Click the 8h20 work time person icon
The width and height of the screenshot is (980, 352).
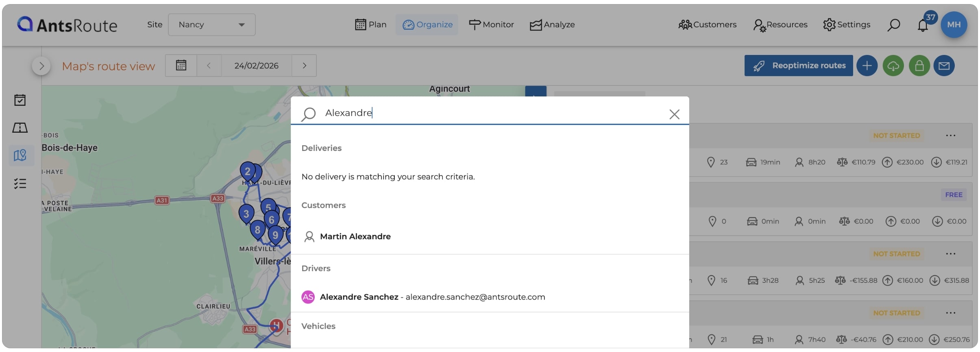[799, 162]
